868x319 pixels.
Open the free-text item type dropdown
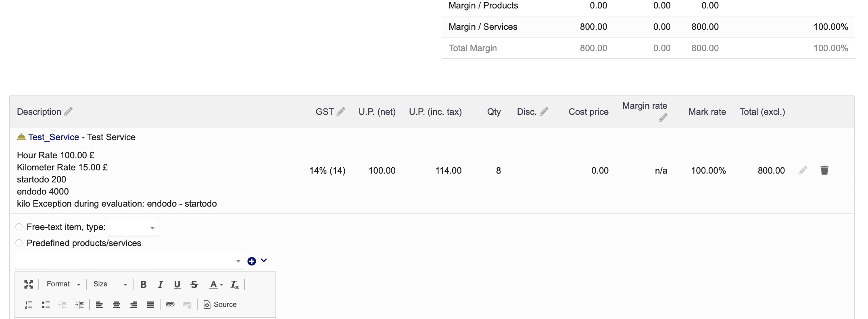134,228
